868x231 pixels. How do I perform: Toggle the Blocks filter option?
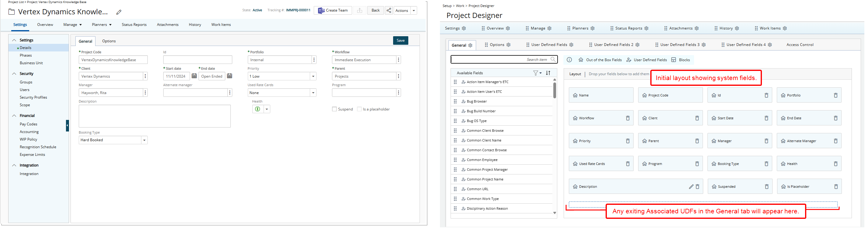coord(680,60)
